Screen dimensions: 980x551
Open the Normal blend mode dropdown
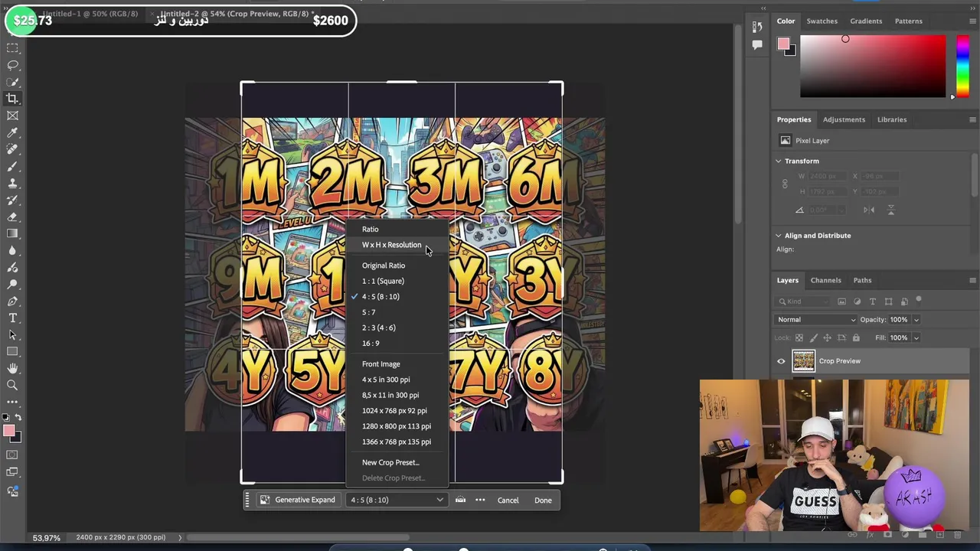(x=816, y=320)
